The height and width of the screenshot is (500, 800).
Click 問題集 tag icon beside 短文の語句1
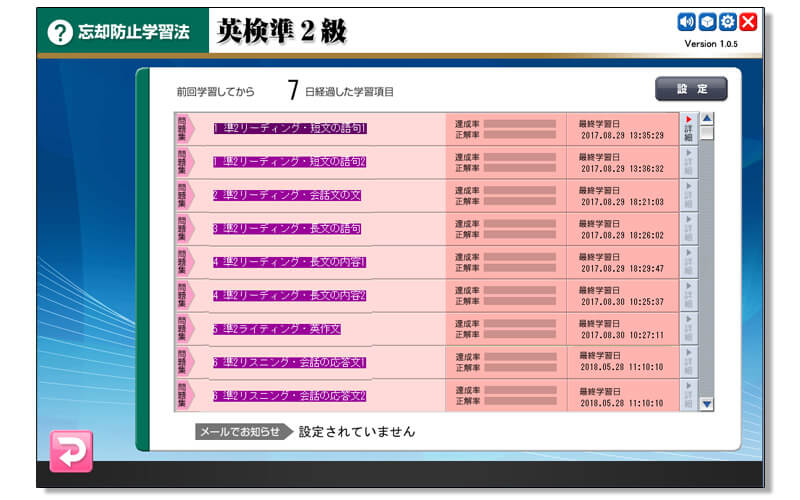click(x=185, y=129)
